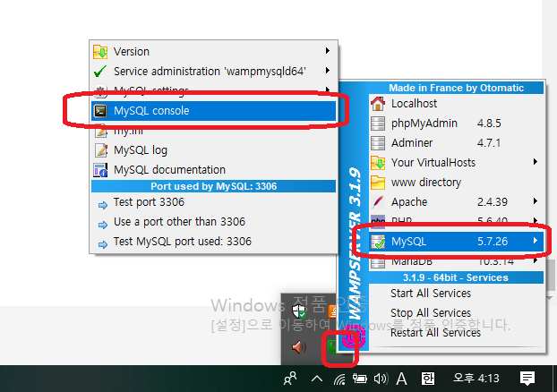Viewport: 557px width, 392px height.
Task: Click the phpMyAdmin database icon
Action: point(378,124)
